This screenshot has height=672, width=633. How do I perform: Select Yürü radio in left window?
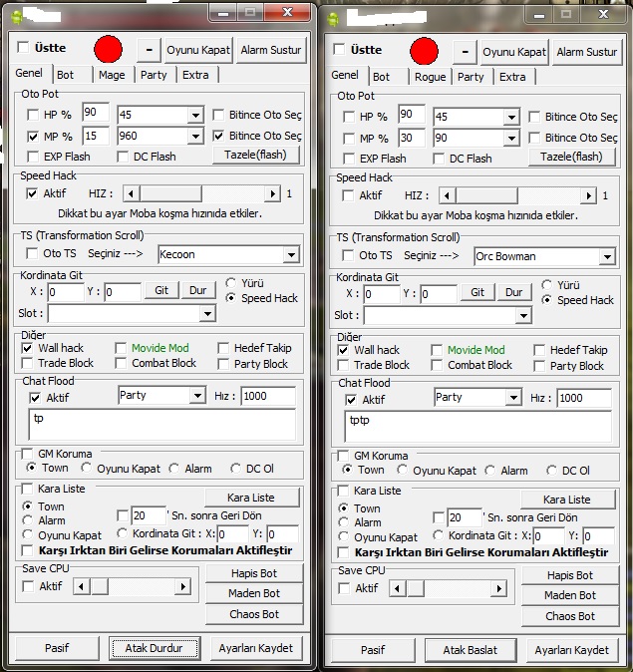click(x=230, y=283)
